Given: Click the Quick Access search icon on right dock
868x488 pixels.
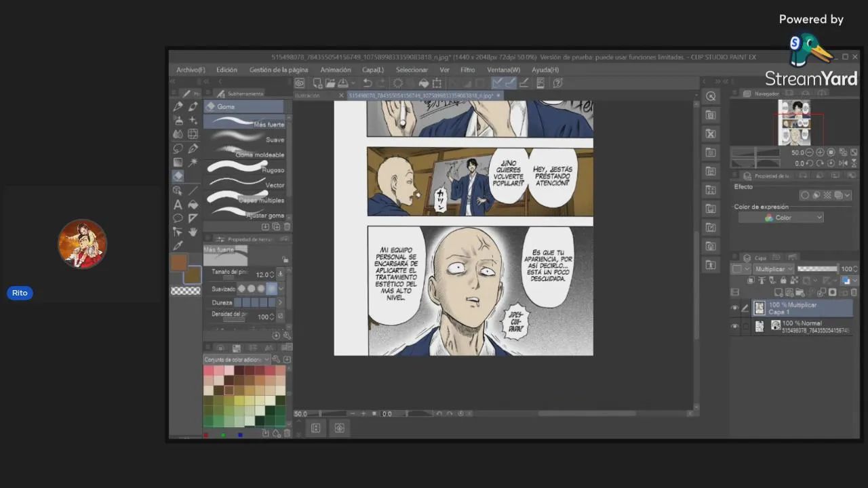Looking at the screenshot, I should point(711,96).
